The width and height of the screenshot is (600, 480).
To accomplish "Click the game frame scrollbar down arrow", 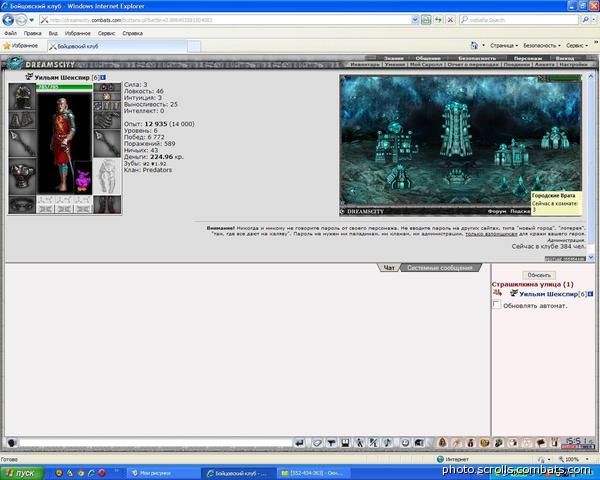I will pos(591,257).
